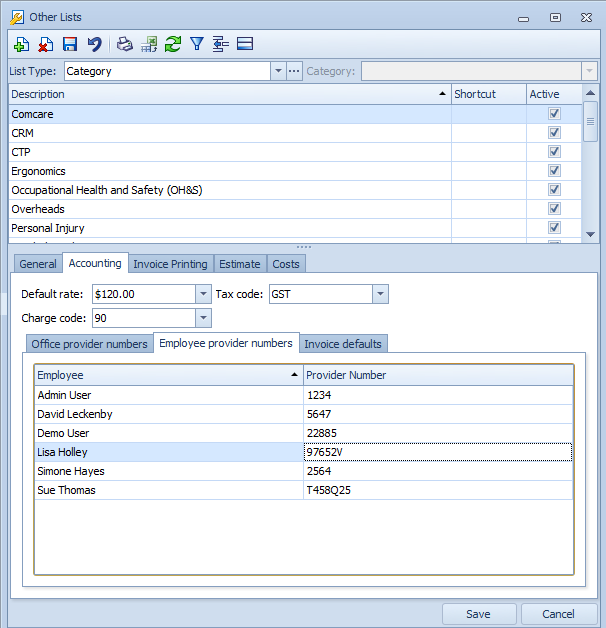Click the List Type Category field
The height and width of the screenshot is (628, 606).
[167, 71]
